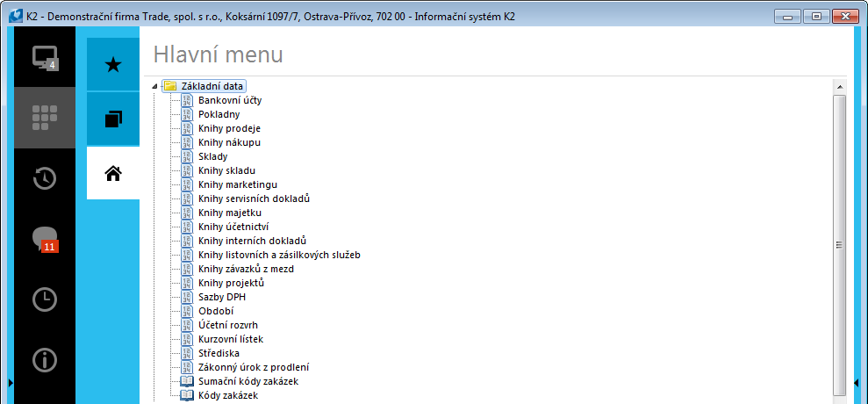Open Knihy servisních dokladů

[254, 198]
